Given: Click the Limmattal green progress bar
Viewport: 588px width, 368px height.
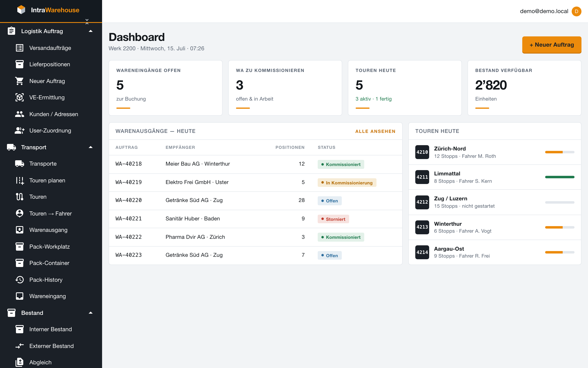Looking at the screenshot, I should [x=560, y=177].
